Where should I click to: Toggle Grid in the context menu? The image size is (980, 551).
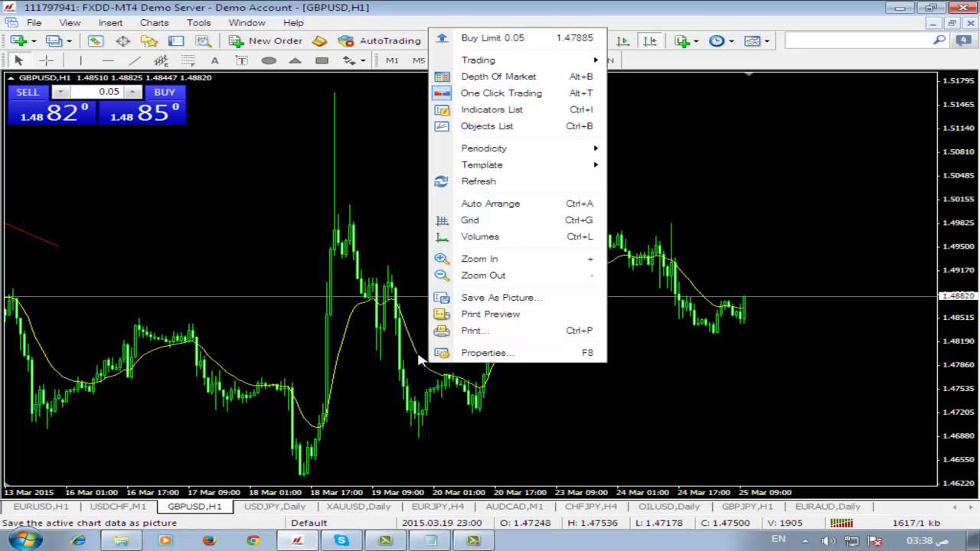point(518,220)
